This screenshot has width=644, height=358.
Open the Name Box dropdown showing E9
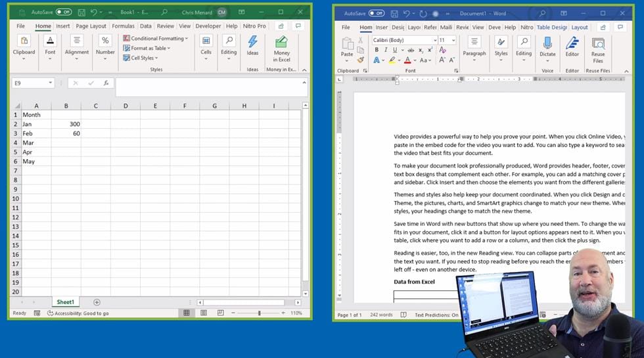click(51, 83)
